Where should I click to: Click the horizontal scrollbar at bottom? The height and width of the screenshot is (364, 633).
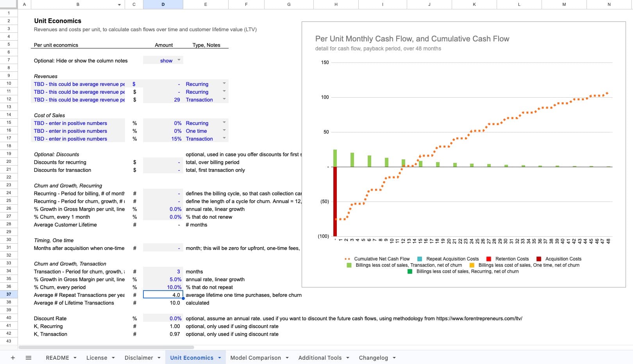tap(106, 347)
